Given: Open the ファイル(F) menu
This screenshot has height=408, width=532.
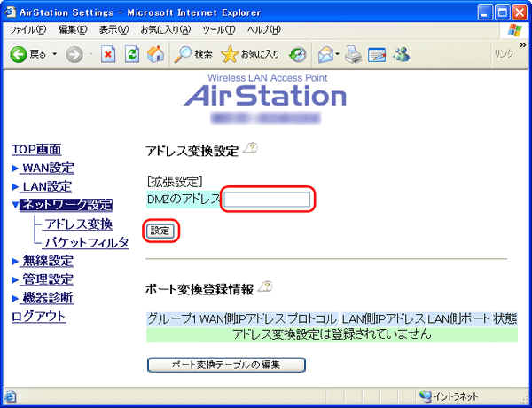Looking at the screenshot, I should tap(27, 30).
